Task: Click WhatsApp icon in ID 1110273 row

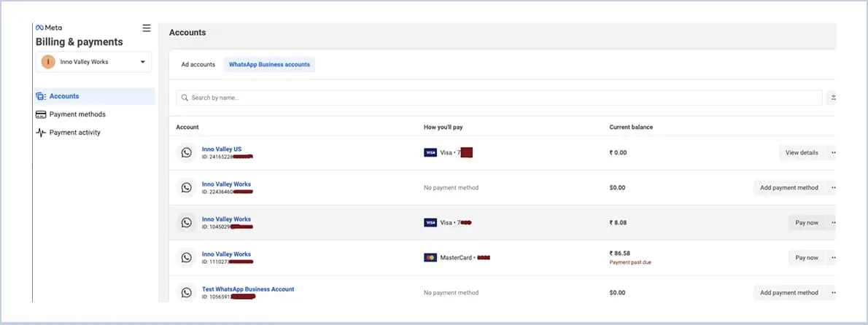Action: pos(187,257)
